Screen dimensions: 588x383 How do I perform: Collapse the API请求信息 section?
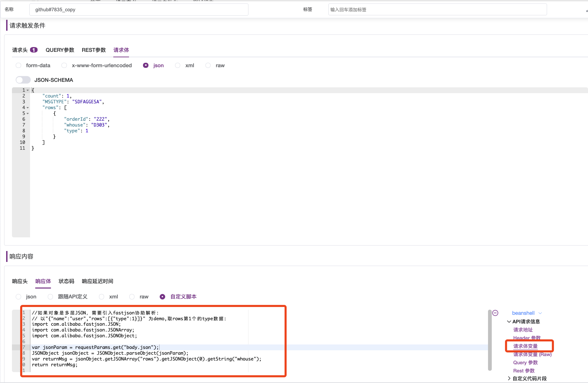[x=509, y=321]
